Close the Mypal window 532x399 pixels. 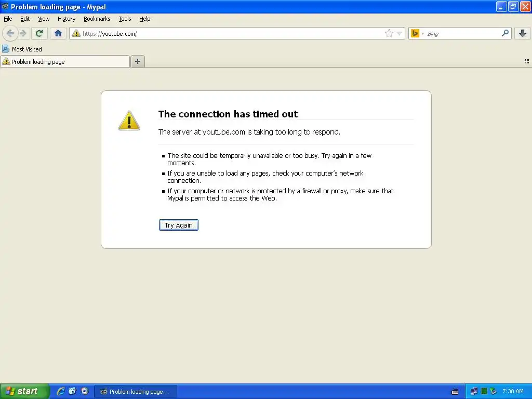[525, 6]
